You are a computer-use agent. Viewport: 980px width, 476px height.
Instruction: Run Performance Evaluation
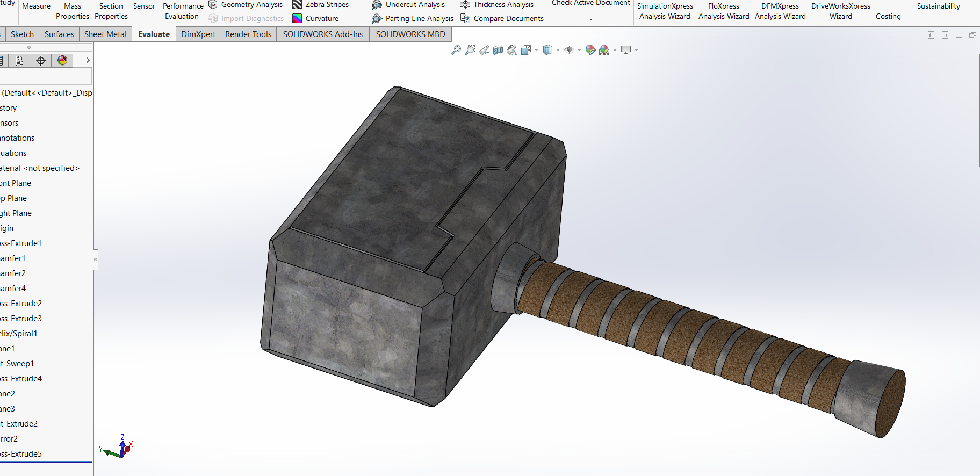click(183, 11)
